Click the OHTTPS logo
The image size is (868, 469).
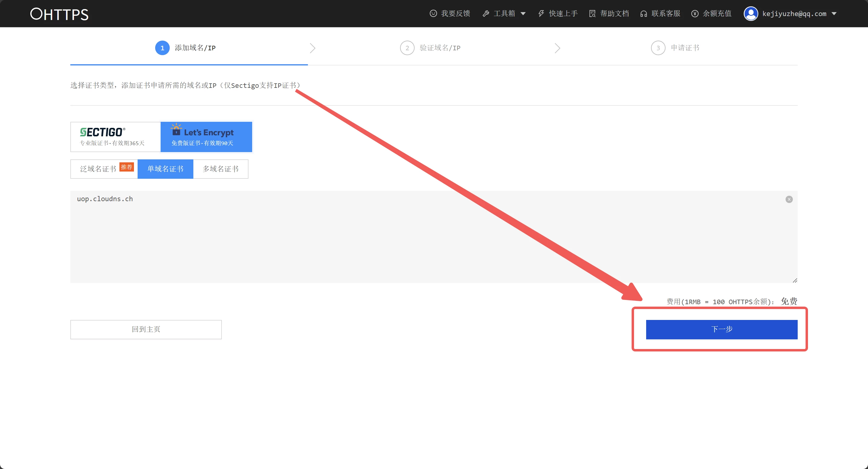(59, 14)
